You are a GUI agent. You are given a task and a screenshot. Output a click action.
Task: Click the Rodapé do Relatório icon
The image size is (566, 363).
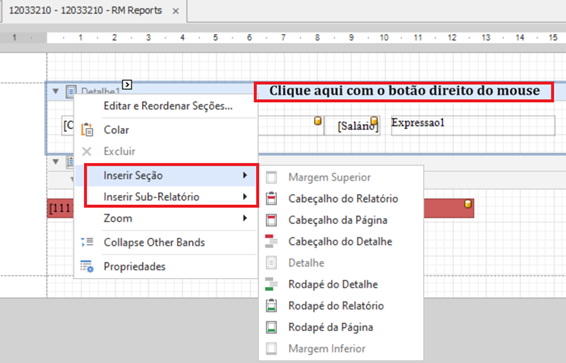click(x=271, y=306)
